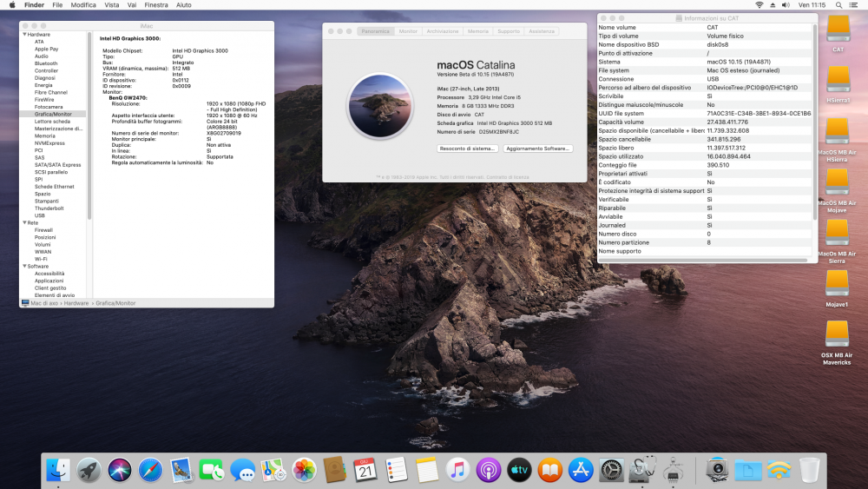Open Music from the Dock
The image size is (868, 489).
[x=457, y=470]
